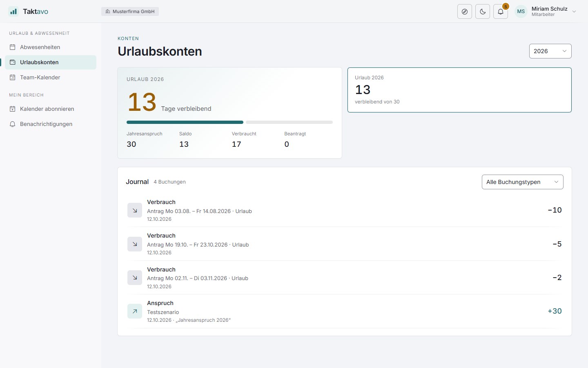Open Benachrichtigungen sidebar link
This screenshot has height=368, width=588.
pos(51,124)
